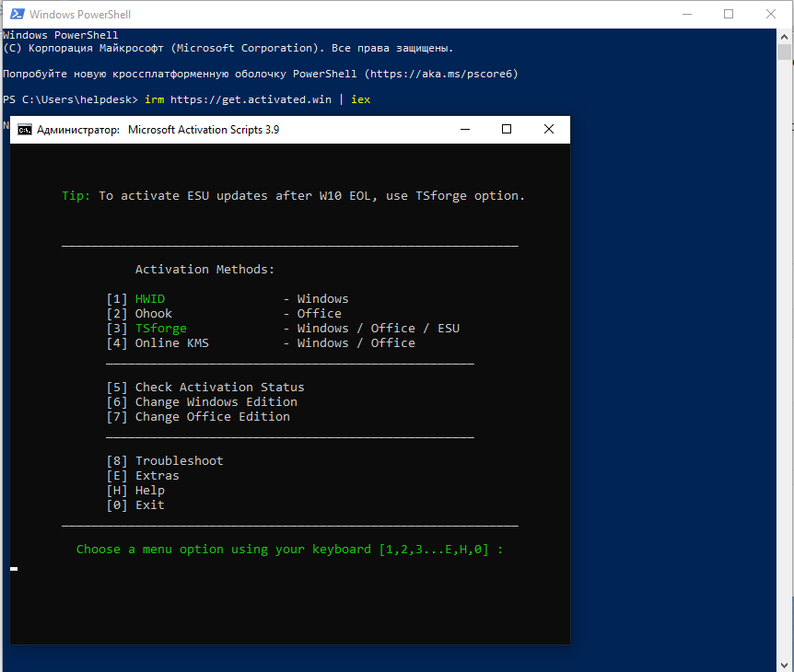The height and width of the screenshot is (672, 794).
Task: Click the aka.ms/pscore6 link text
Action: pyautogui.click(x=441, y=74)
